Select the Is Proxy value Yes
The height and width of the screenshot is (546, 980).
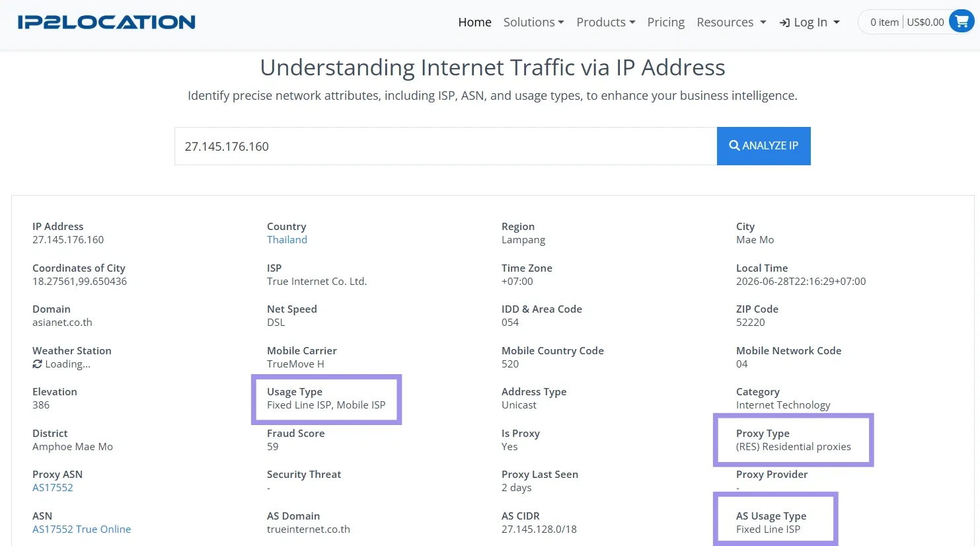point(509,447)
